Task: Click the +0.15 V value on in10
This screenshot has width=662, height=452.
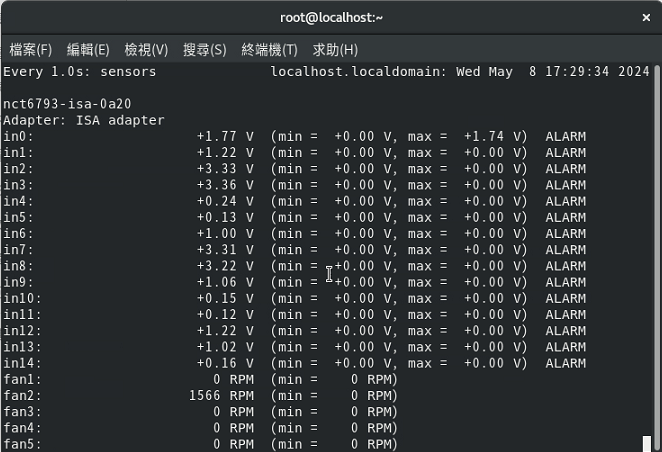Action: point(225,298)
